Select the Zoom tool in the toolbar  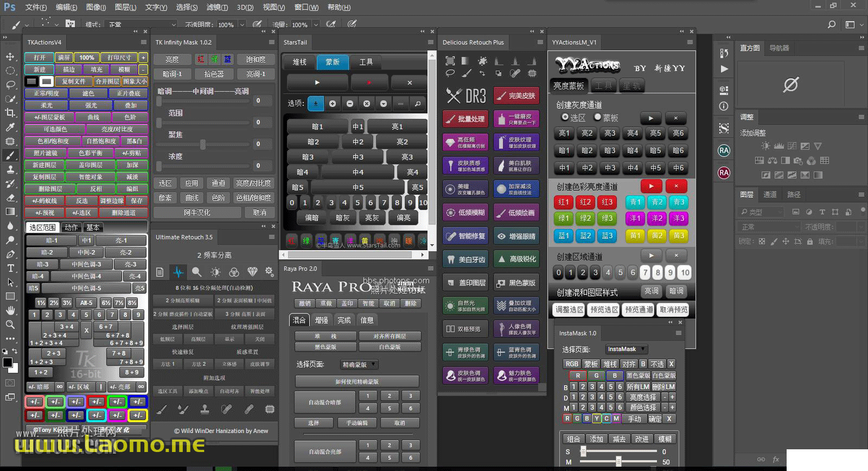[x=10, y=324]
